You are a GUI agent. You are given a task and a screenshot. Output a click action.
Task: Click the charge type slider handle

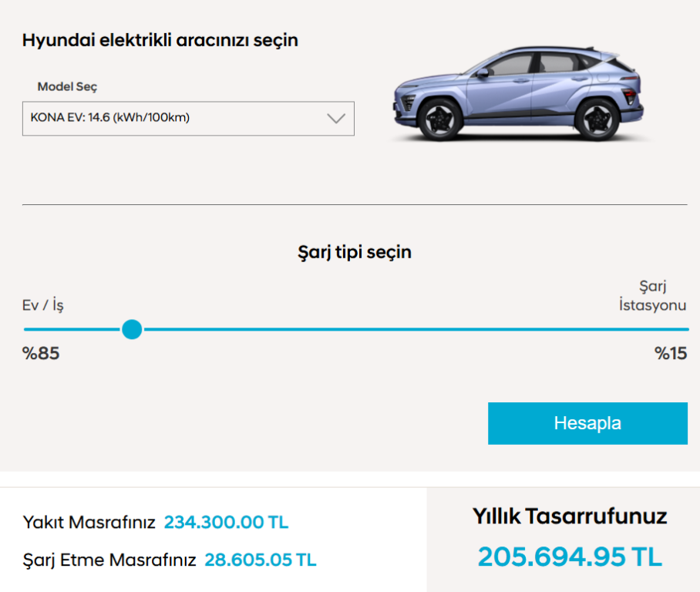tap(132, 329)
